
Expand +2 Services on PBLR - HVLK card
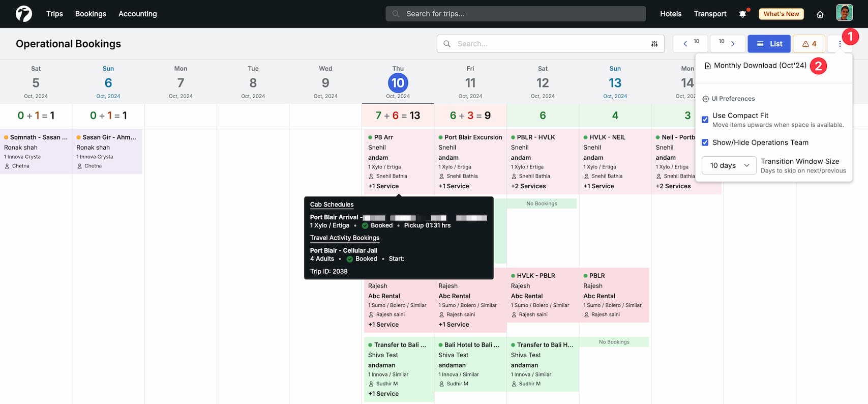(x=528, y=186)
